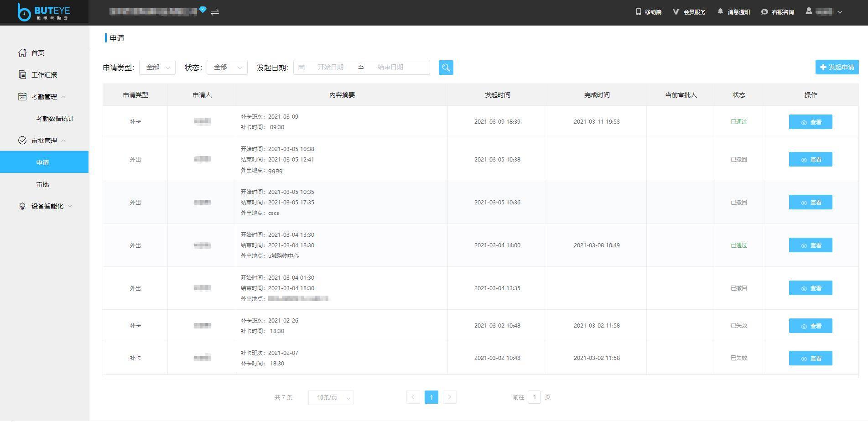Click the 发起时间 column header
The image size is (868, 422).
click(x=497, y=95)
